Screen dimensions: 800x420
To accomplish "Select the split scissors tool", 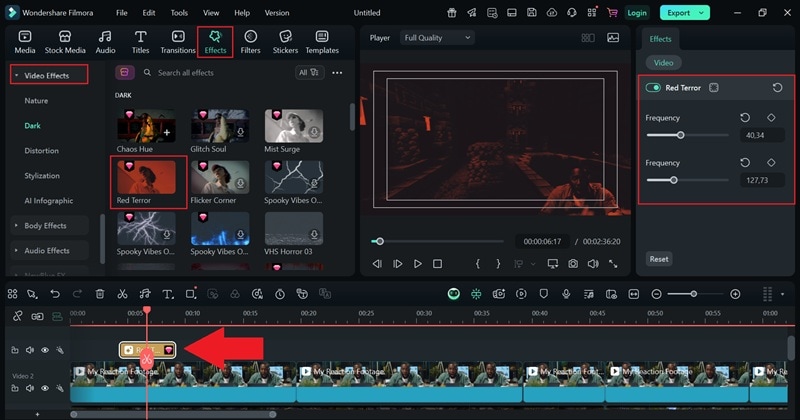I will click(x=122, y=294).
